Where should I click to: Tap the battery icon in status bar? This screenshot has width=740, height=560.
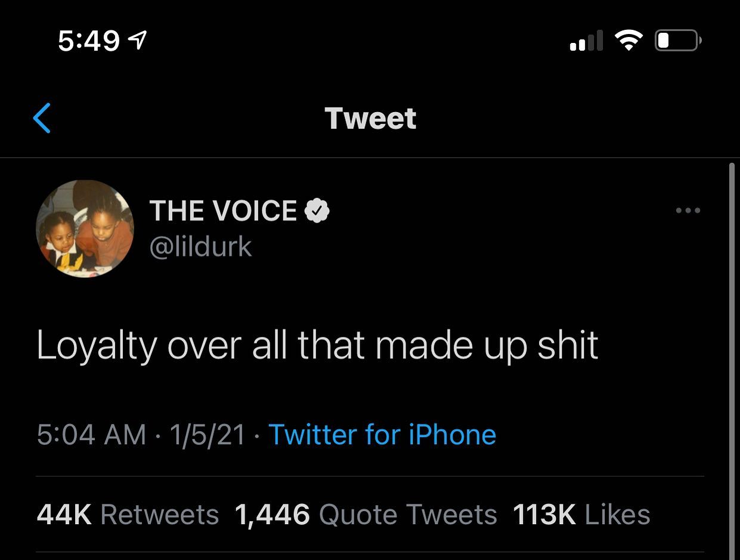pyautogui.click(x=679, y=41)
